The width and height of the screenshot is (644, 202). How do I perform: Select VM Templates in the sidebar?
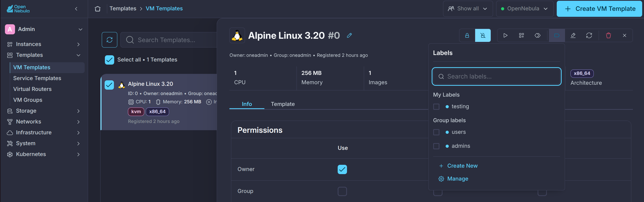tap(47, 67)
